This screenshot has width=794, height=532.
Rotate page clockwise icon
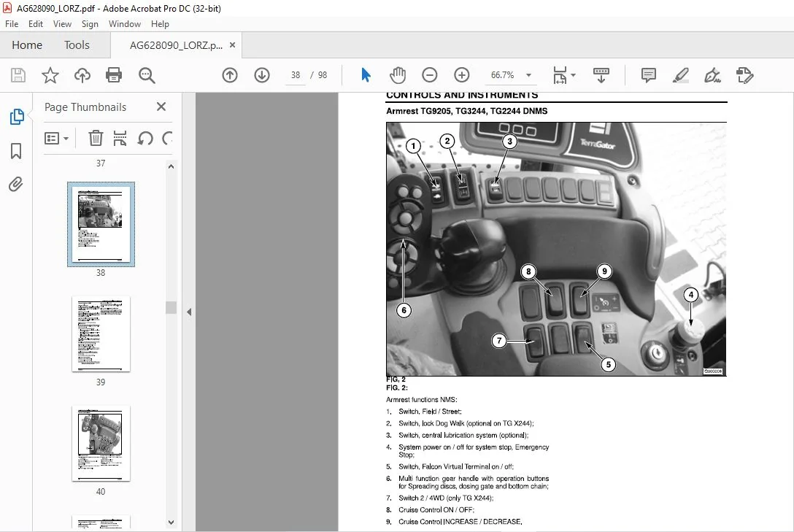point(167,138)
